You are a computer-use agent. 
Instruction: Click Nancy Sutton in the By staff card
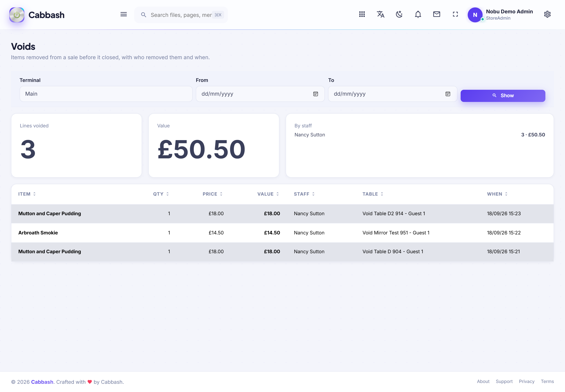click(310, 135)
